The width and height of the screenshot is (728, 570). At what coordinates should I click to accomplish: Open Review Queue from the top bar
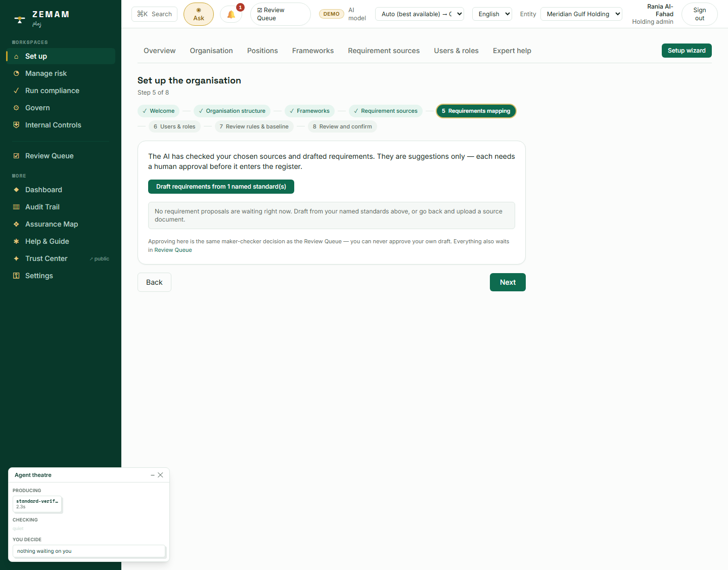pos(281,14)
